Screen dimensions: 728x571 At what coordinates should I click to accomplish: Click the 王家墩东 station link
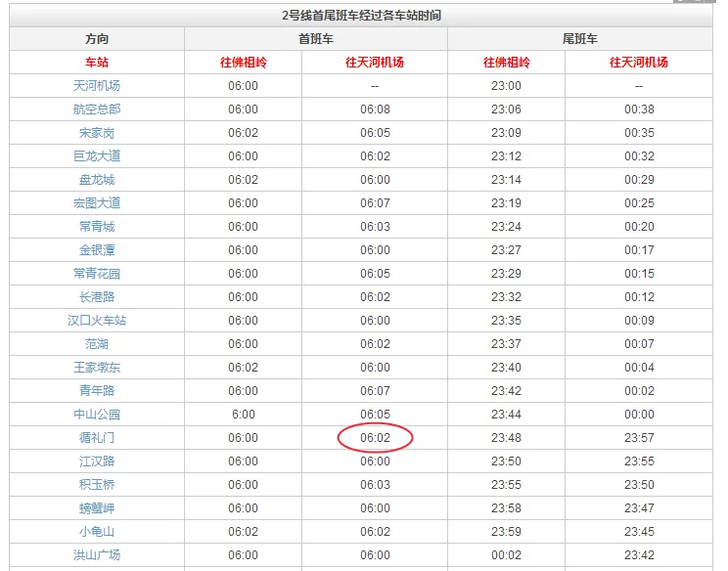point(97,368)
